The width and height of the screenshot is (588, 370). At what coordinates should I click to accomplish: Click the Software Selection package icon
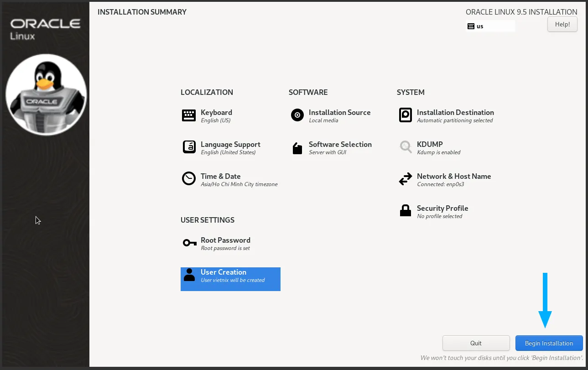coord(297,148)
